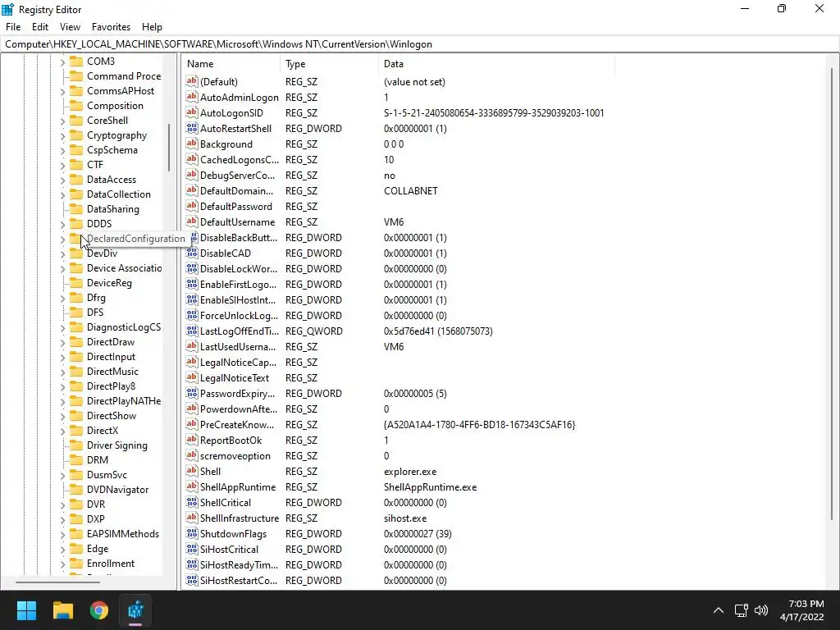The image size is (840, 630).
Task: Click the Registry Editor taskbar icon
Action: click(135, 610)
